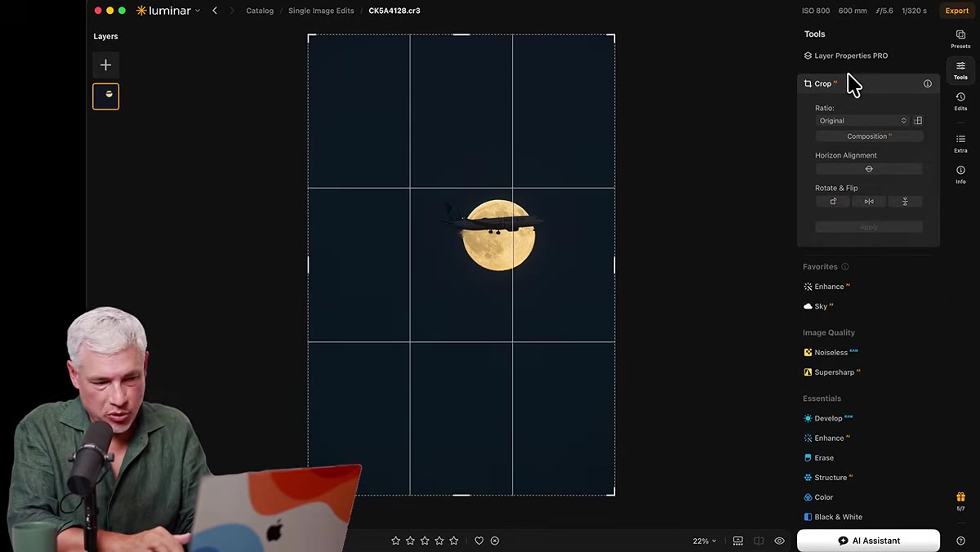Click the Horizon Alignment button
980x552 pixels.
point(869,169)
